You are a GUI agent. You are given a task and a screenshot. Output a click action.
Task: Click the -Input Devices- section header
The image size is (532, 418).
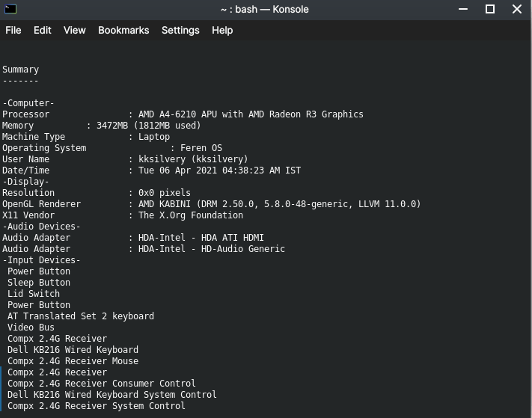[41, 260]
